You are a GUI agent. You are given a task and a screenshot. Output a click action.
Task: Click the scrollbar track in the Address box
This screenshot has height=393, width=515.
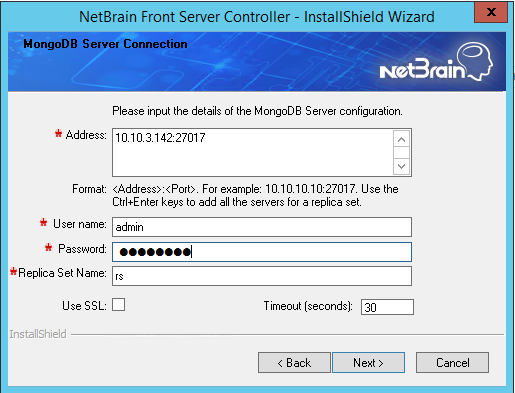pyautogui.click(x=401, y=153)
